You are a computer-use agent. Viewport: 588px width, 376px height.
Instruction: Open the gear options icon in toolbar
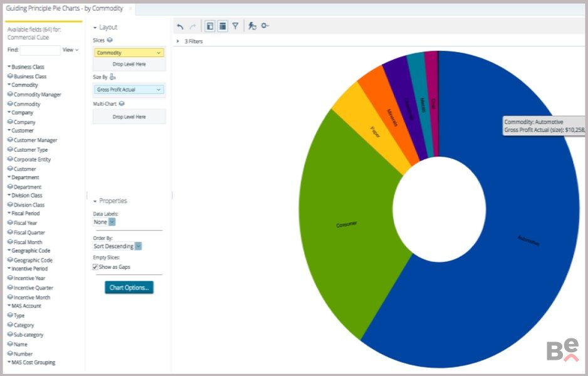click(x=265, y=26)
